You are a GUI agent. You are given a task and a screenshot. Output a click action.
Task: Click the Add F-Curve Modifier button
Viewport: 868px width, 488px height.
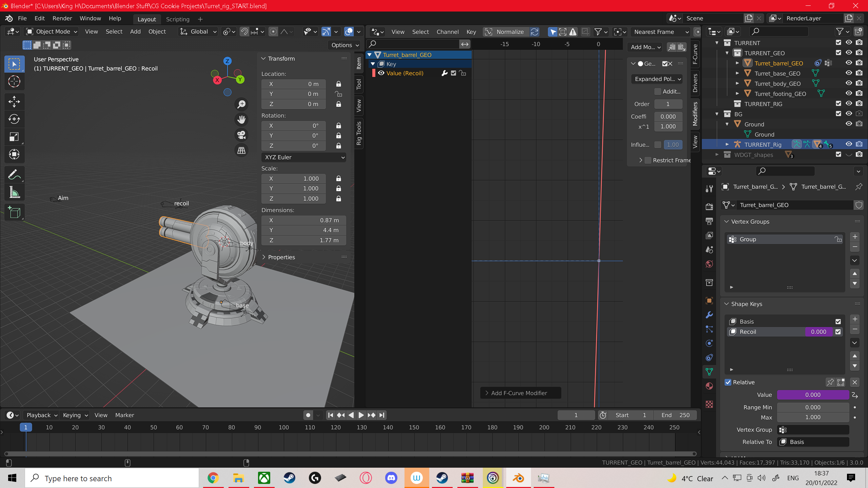(x=519, y=393)
